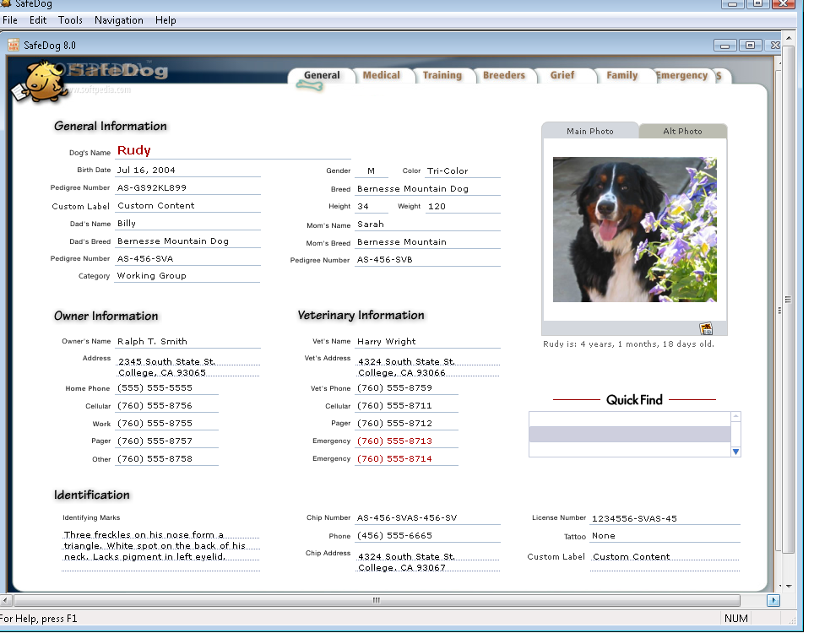Click owner Pager (760) 555-8757
The image size is (814, 644).
tap(166, 441)
